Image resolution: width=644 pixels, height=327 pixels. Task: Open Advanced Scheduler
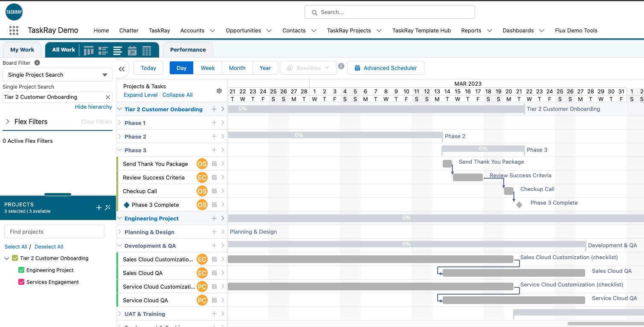(x=386, y=68)
